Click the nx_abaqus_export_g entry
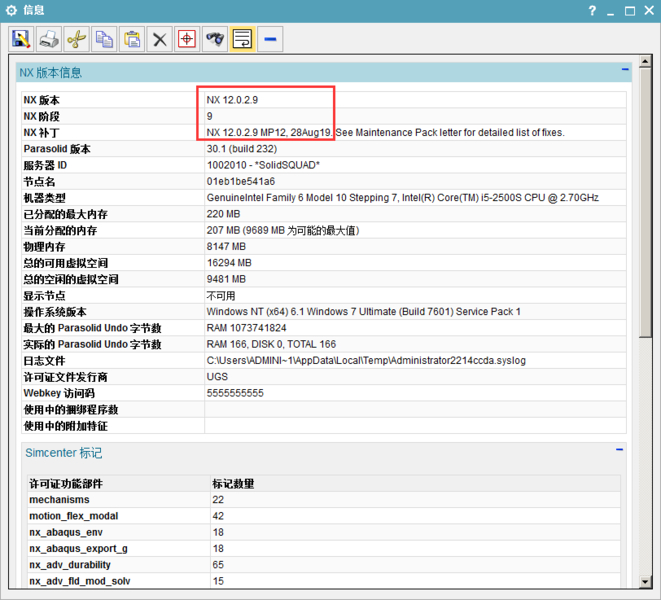Screen dimensions: 661x600 78,549
